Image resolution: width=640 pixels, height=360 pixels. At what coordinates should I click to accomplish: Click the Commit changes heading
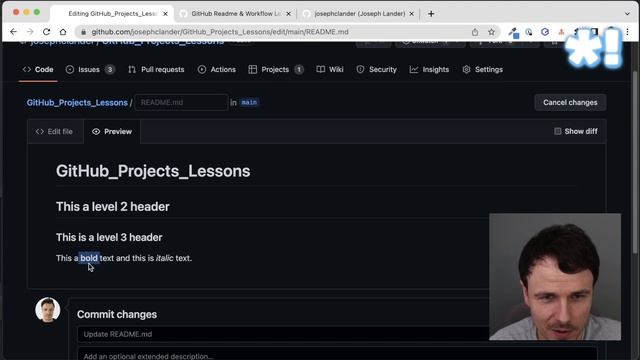coord(117,314)
